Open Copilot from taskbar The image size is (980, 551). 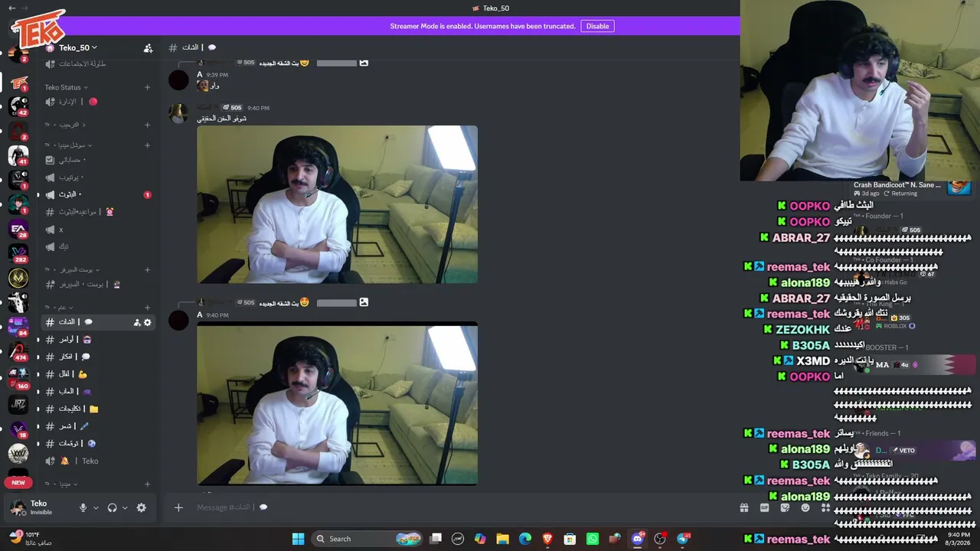click(x=480, y=539)
